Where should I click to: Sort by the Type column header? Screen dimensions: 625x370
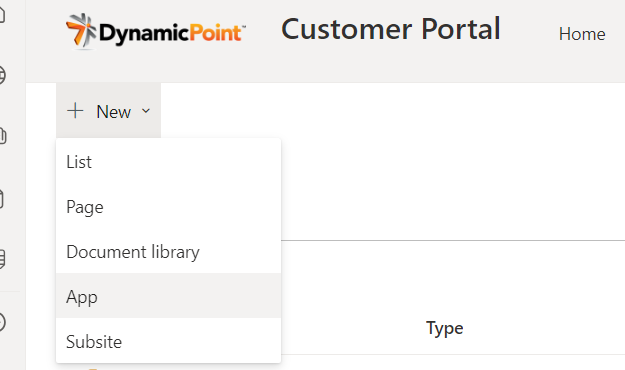[444, 329]
